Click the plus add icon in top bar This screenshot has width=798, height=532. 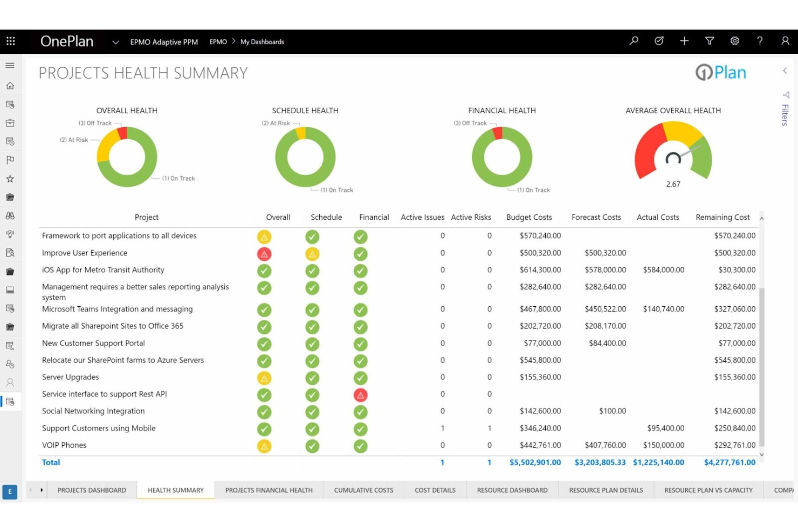[x=684, y=41]
